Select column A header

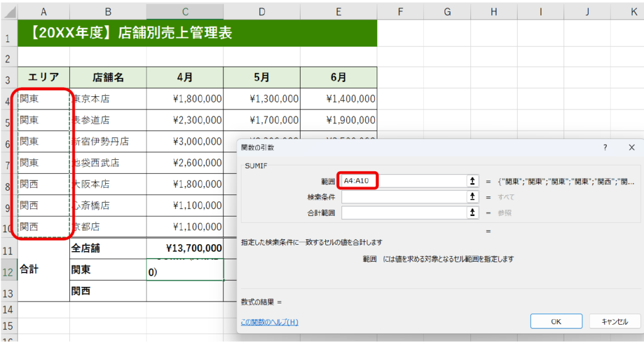(43, 11)
